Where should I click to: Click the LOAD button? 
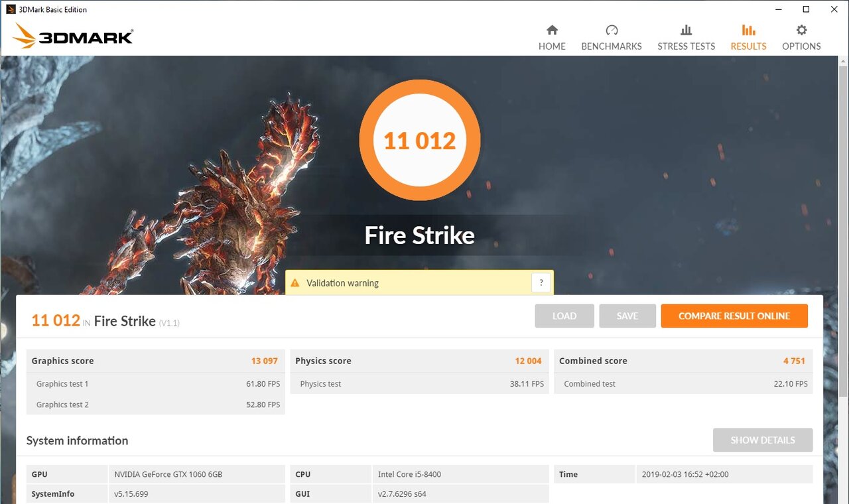pos(564,316)
